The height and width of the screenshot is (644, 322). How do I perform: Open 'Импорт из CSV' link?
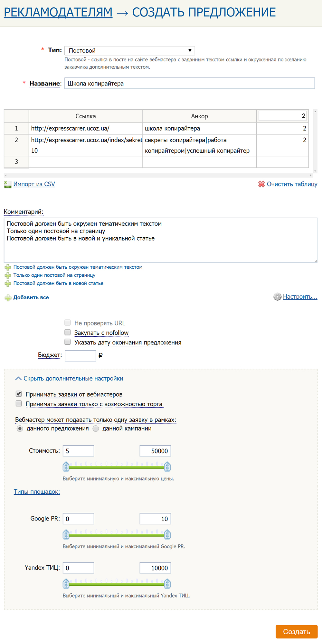pos(34,184)
